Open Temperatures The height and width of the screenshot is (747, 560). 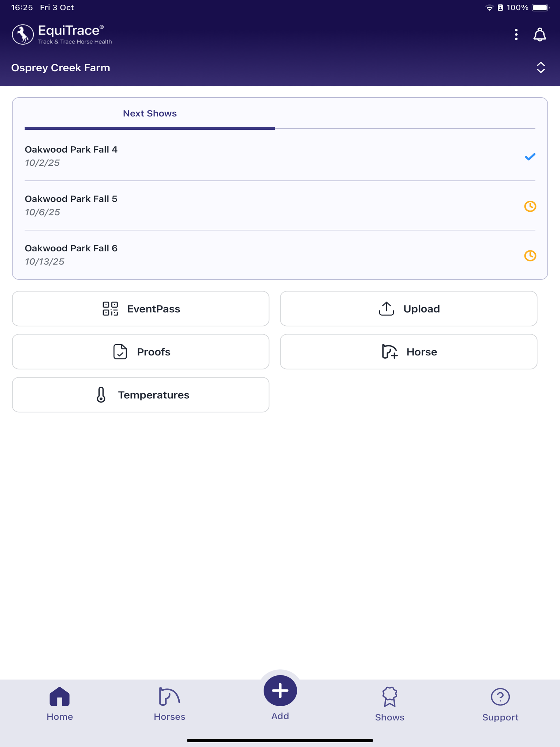(x=141, y=395)
